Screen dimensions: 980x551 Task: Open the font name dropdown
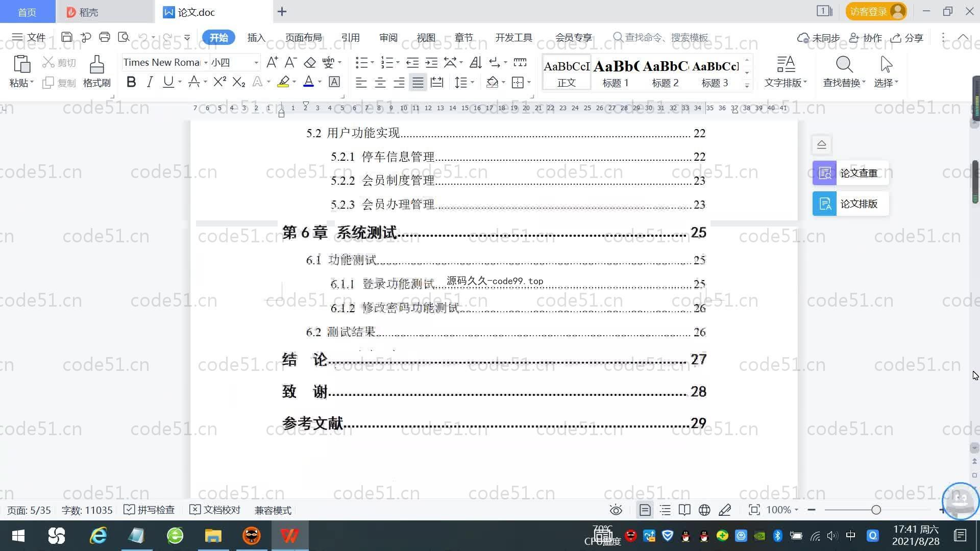coord(206,63)
